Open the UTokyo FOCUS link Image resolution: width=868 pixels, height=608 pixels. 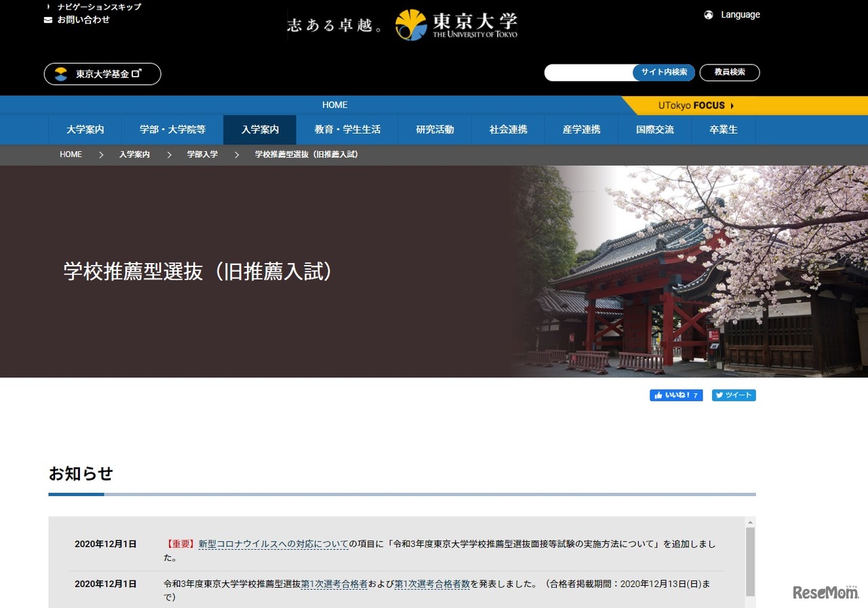pyautogui.click(x=745, y=106)
